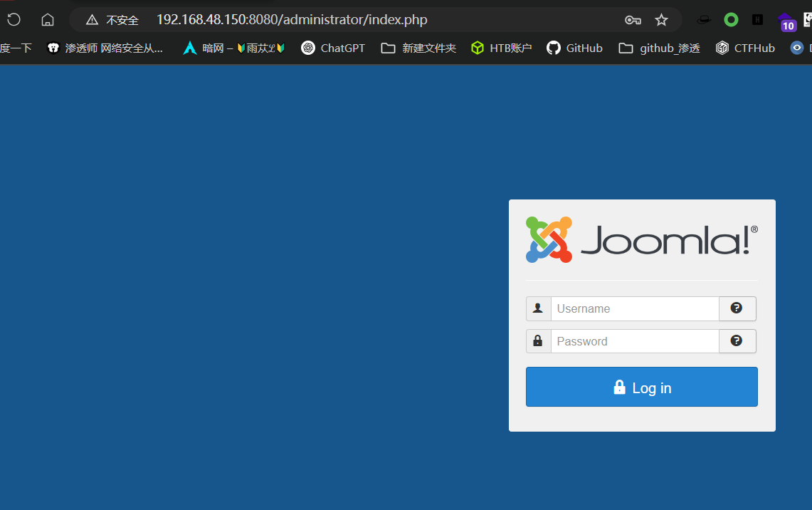The image size is (812, 510).
Task: Reload the page with the refresh icon
Action: pyautogui.click(x=14, y=20)
